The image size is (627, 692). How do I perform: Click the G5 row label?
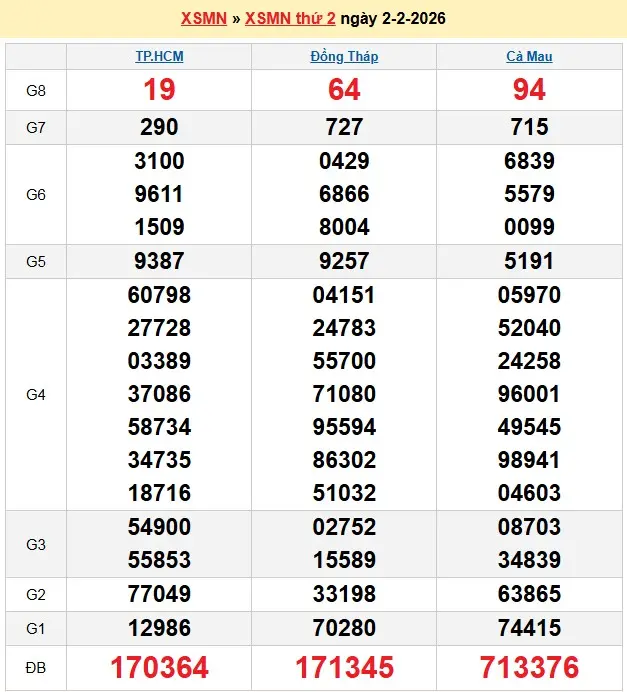(x=36, y=261)
